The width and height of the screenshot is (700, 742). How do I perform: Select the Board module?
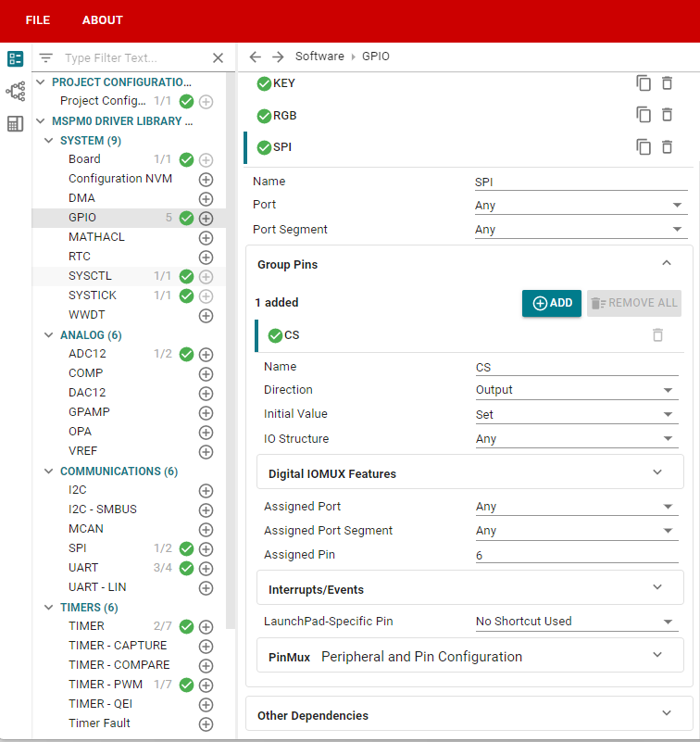(x=84, y=159)
